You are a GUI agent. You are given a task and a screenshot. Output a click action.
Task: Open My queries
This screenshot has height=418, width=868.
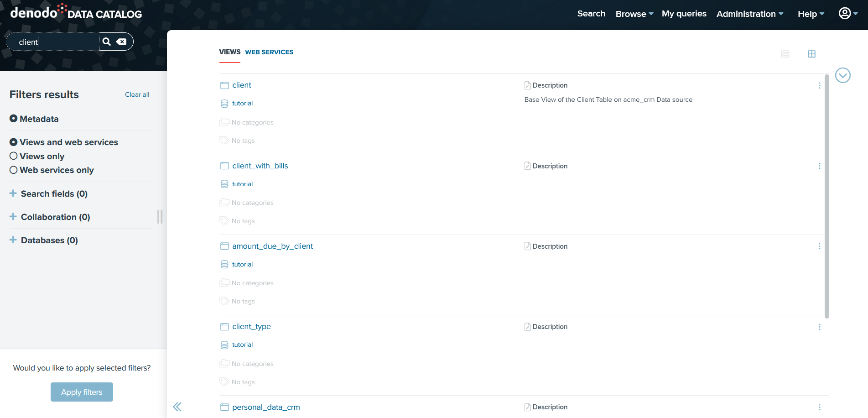coord(684,14)
